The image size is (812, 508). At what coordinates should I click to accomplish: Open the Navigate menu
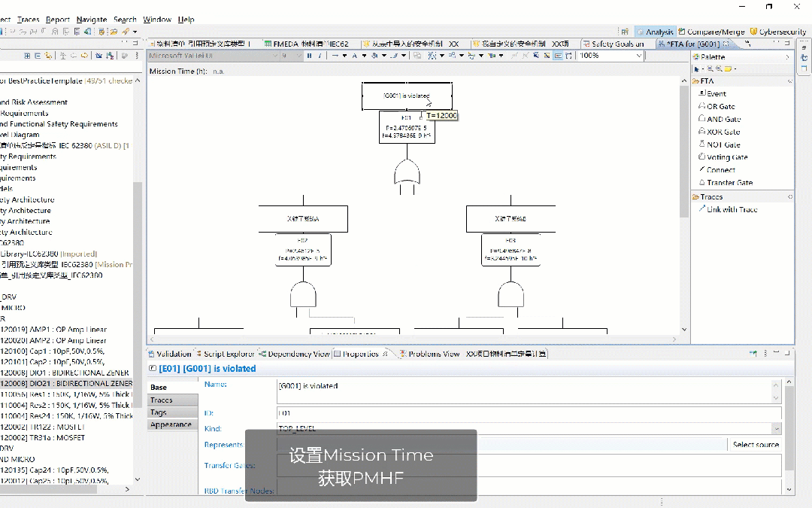(92, 19)
